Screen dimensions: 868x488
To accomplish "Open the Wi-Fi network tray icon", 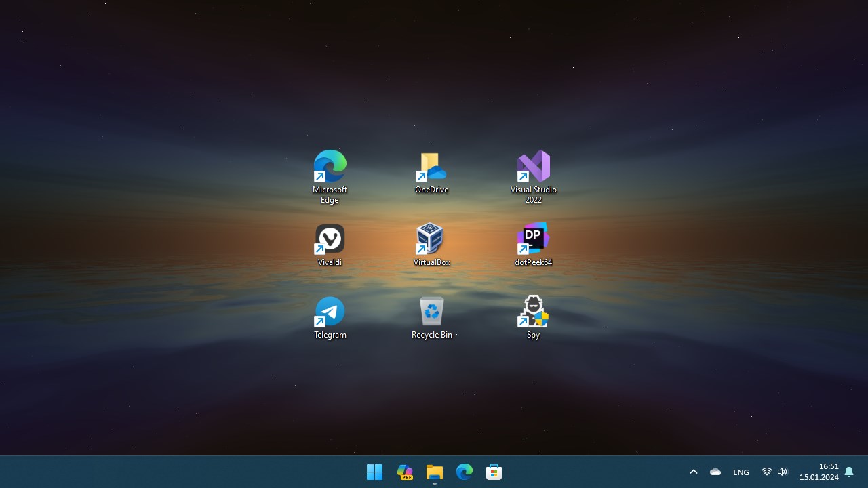I will tap(767, 472).
